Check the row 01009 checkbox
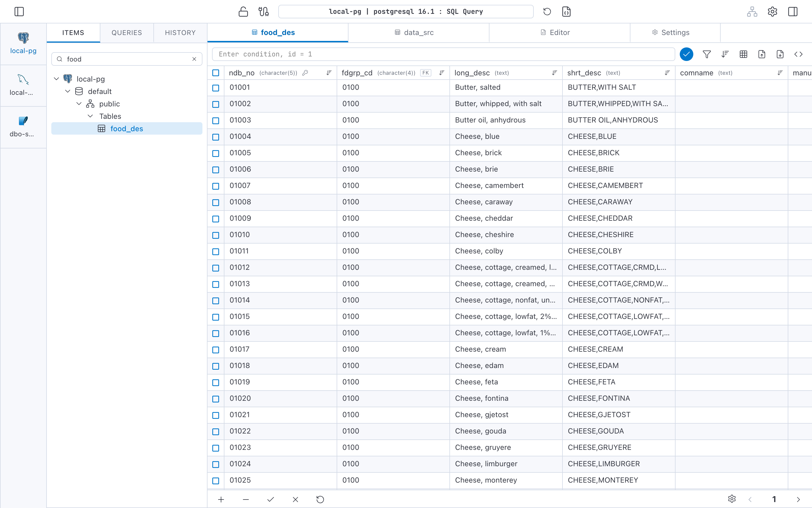812x508 pixels. (x=216, y=219)
